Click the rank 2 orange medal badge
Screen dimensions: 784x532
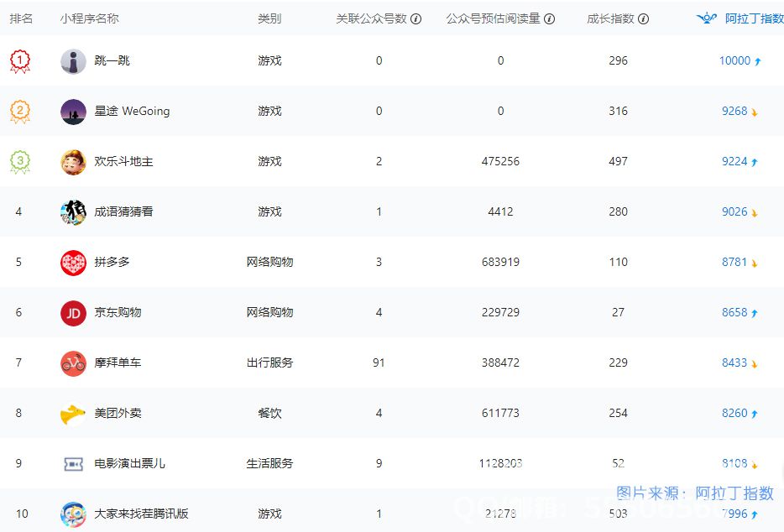click(20, 112)
